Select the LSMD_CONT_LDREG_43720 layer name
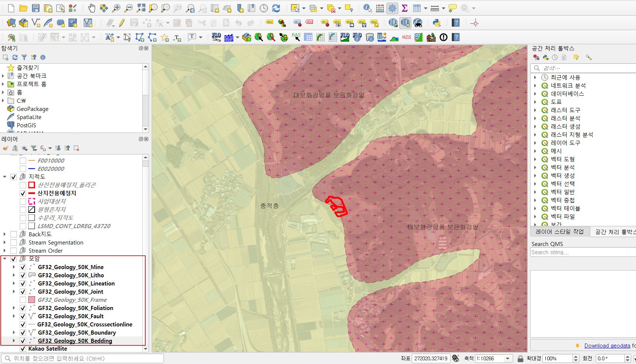Image resolution: width=636 pixels, height=364 pixels. [x=74, y=226]
